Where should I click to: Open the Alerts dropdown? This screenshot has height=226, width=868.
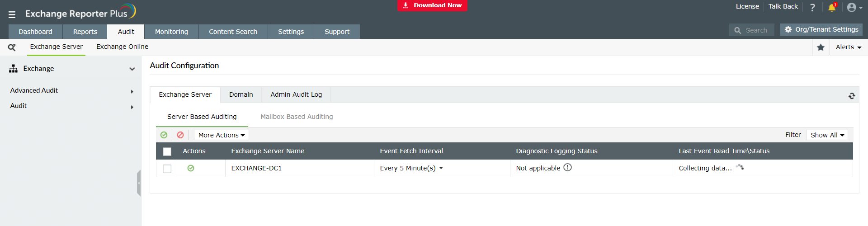pos(849,47)
